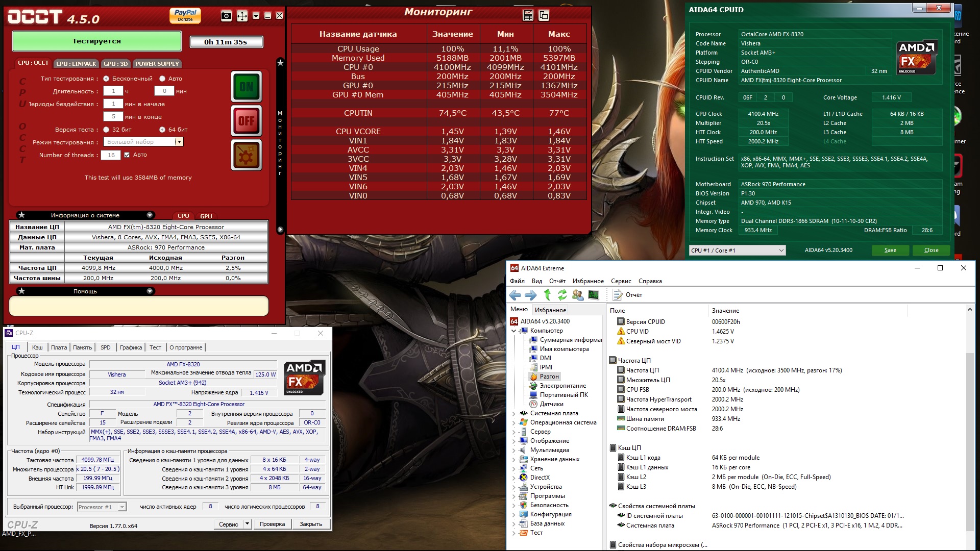Click the AIDA64 refresh arrows icon
The width and height of the screenshot is (980, 551).
point(562,295)
